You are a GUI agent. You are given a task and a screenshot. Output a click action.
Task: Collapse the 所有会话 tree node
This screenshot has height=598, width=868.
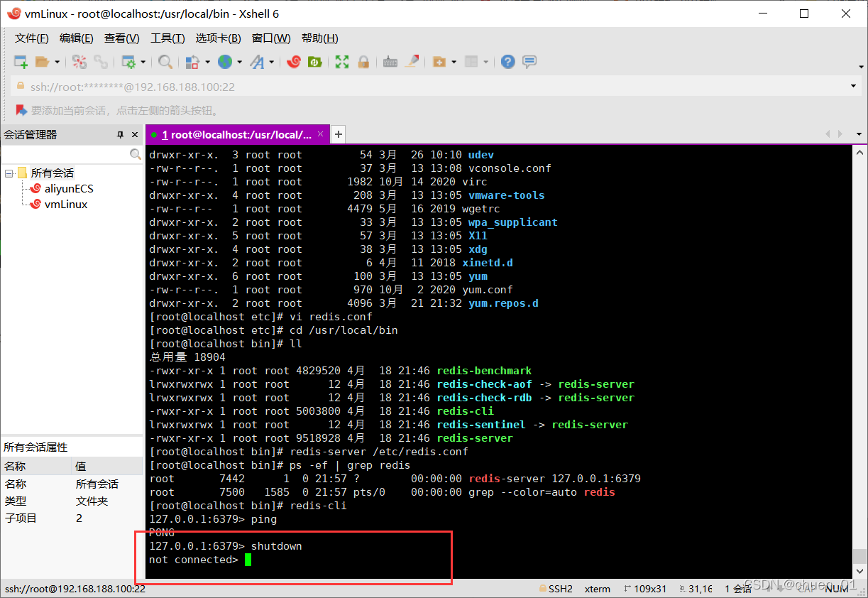point(7,173)
